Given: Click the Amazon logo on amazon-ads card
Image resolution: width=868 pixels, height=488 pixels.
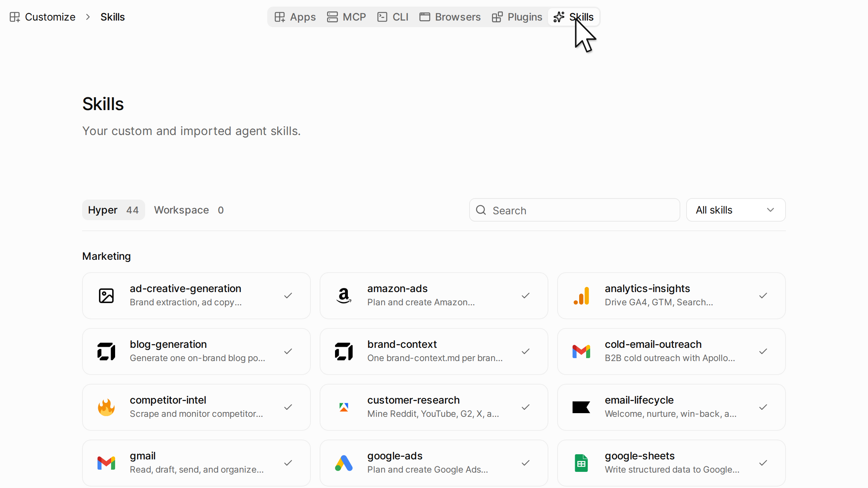Looking at the screenshot, I should [344, 296].
